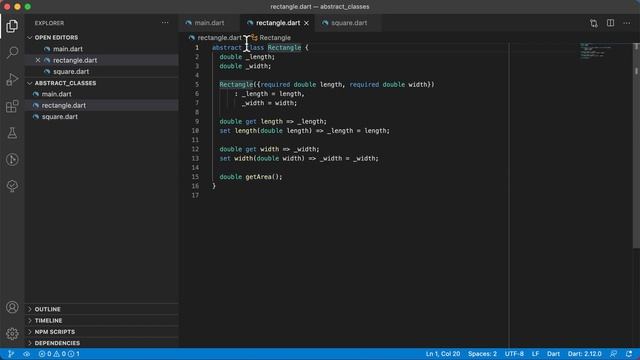Screen dimensions: 640x360
Task: Click the open changes icon in editor toolbar
Action: (x=594, y=23)
